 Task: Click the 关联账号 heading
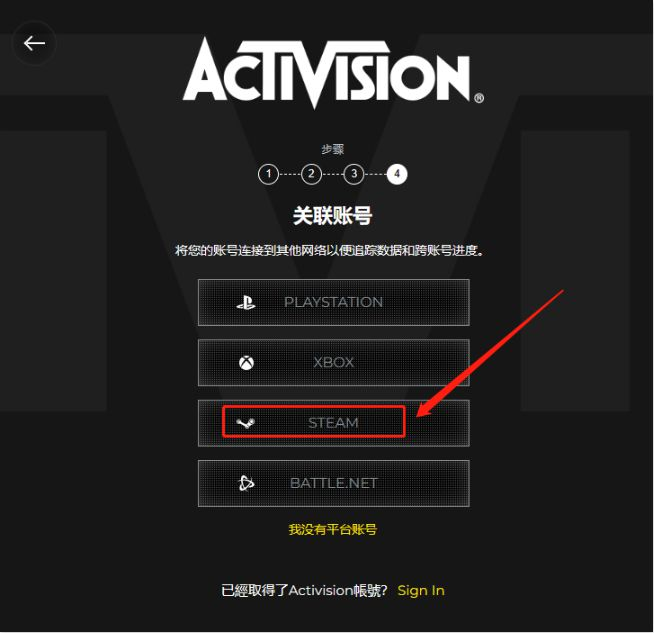pos(332,216)
